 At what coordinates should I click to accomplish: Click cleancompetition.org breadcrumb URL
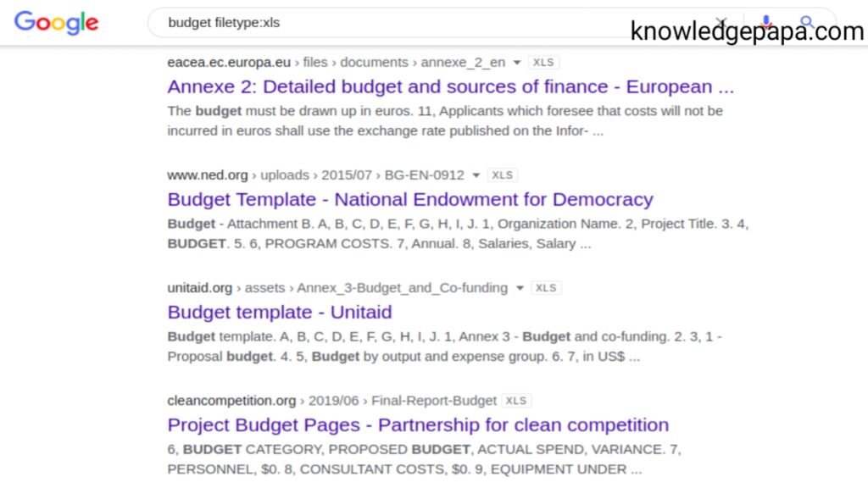[x=231, y=401]
